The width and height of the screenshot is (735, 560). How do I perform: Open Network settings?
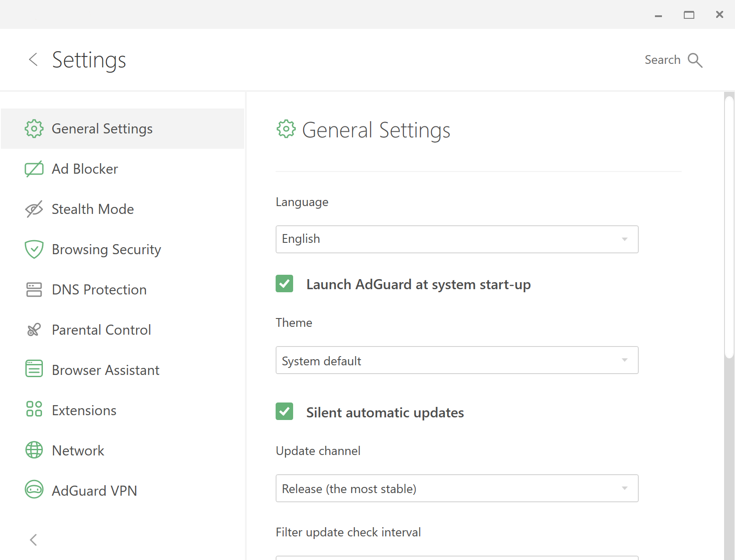[x=122, y=451]
